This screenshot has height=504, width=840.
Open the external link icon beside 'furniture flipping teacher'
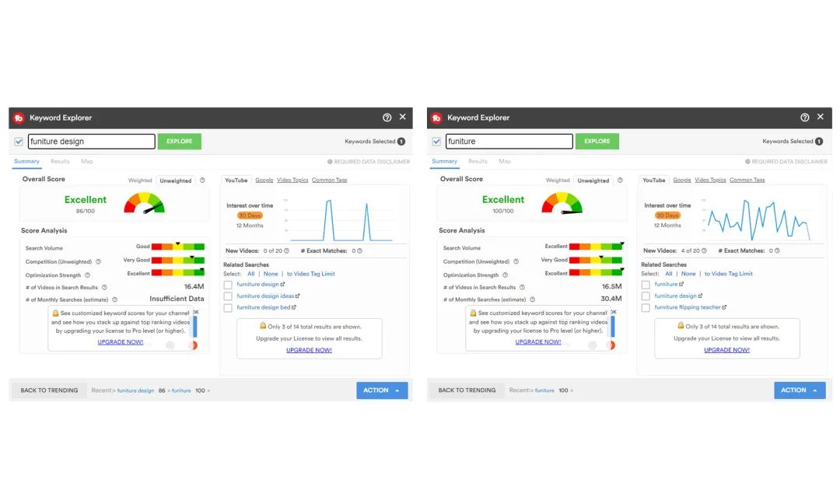pos(724,307)
